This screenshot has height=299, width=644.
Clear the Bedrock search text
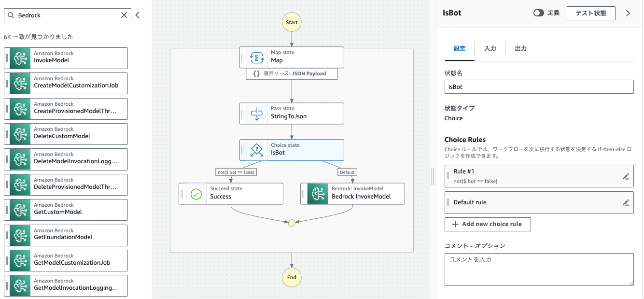click(124, 15)
